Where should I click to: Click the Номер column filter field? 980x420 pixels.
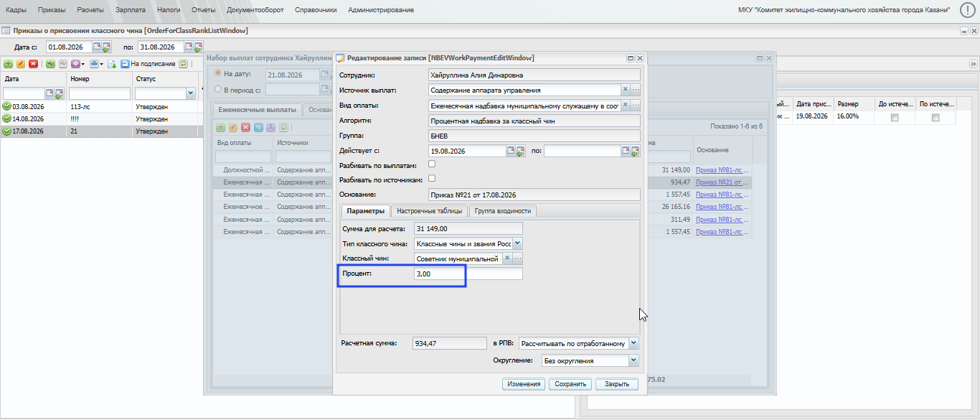[100, 93]
